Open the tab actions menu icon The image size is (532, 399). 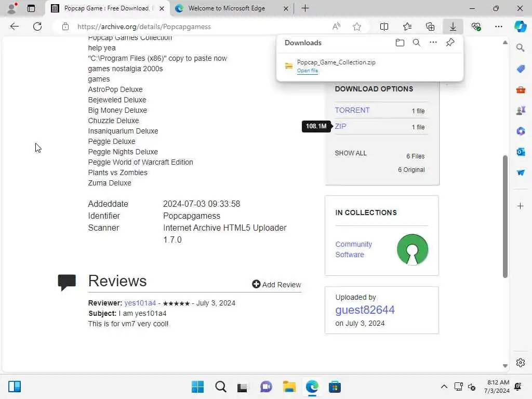point(31,8)
